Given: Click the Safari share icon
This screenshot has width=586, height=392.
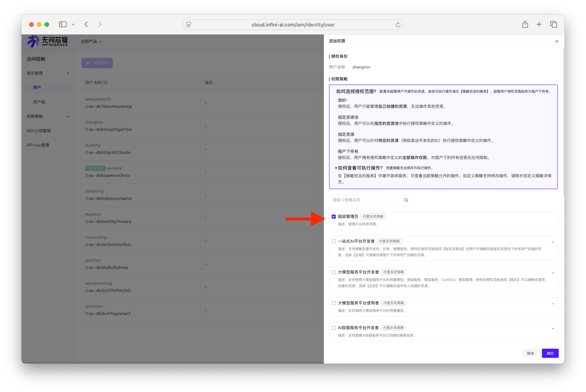Looking at the screenshot, I should pyautogui.click(x=525, y=25).
